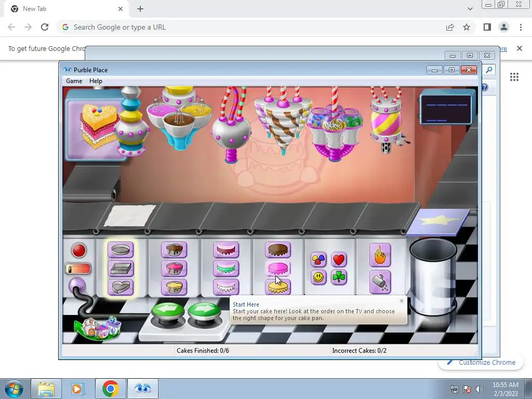Open Chrome three-dot menu
Viewport: 532px width, 399px height.
pos(521,27)
